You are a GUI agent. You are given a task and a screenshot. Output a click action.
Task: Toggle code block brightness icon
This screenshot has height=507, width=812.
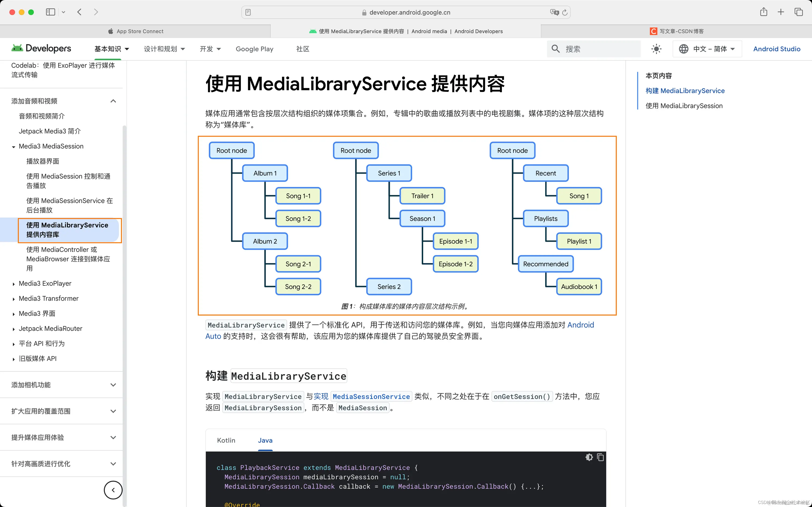(589, 457)
